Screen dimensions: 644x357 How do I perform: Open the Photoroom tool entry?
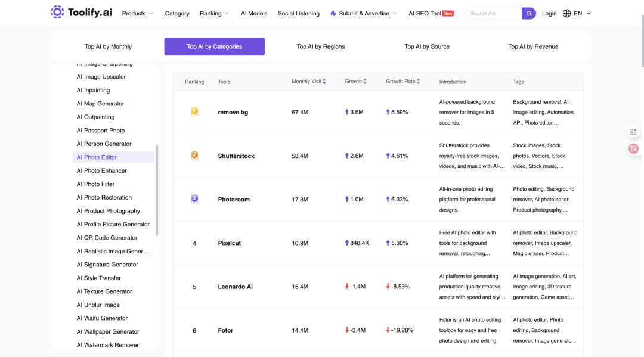coord(234,200)
